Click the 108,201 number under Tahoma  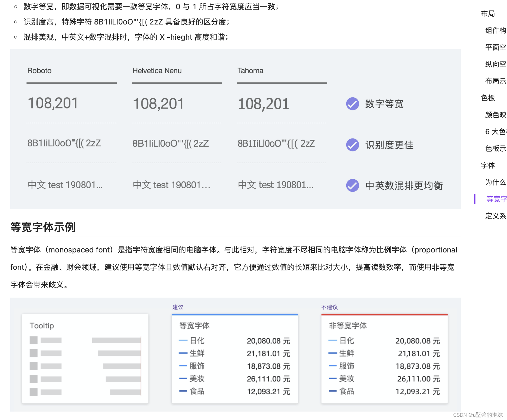(x=263, y=104)
